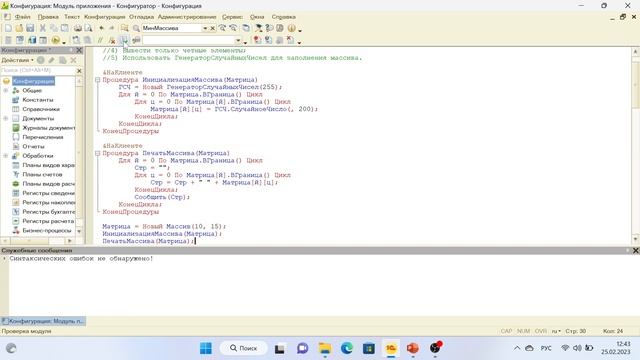The image size is (640, 360).
Task: Comment selected lines with the // icon
Action: [x=100, y=40]
